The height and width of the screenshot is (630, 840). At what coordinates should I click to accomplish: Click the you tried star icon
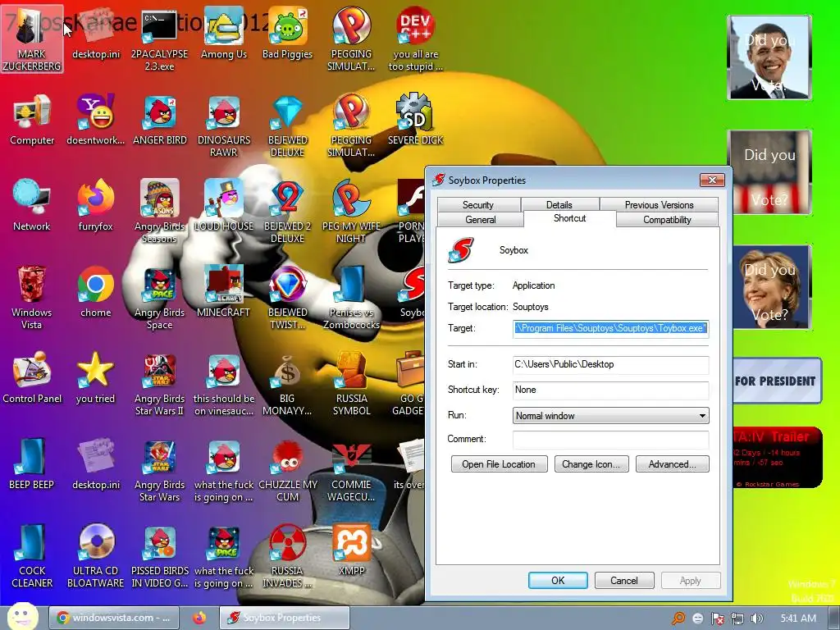[x=95, y=378]
